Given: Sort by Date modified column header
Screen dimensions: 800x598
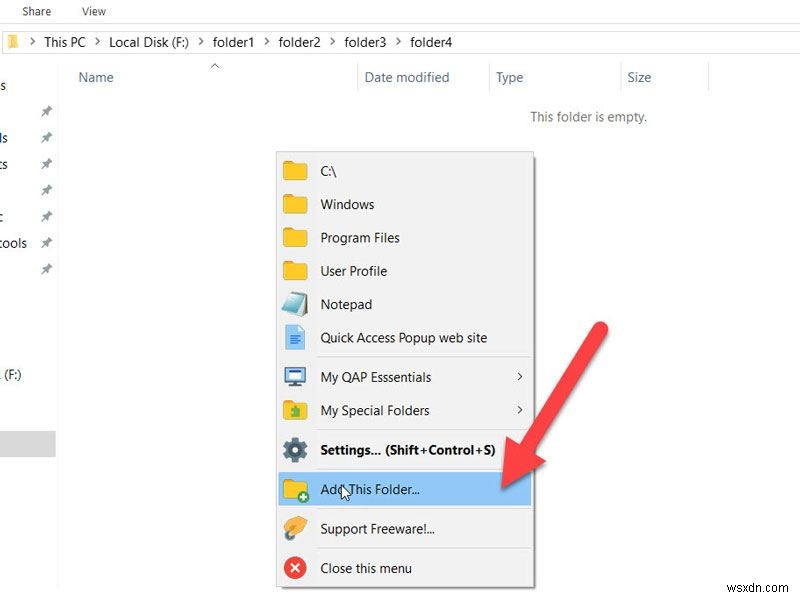Looking at the screenshot, I should (x=407, y=78).
